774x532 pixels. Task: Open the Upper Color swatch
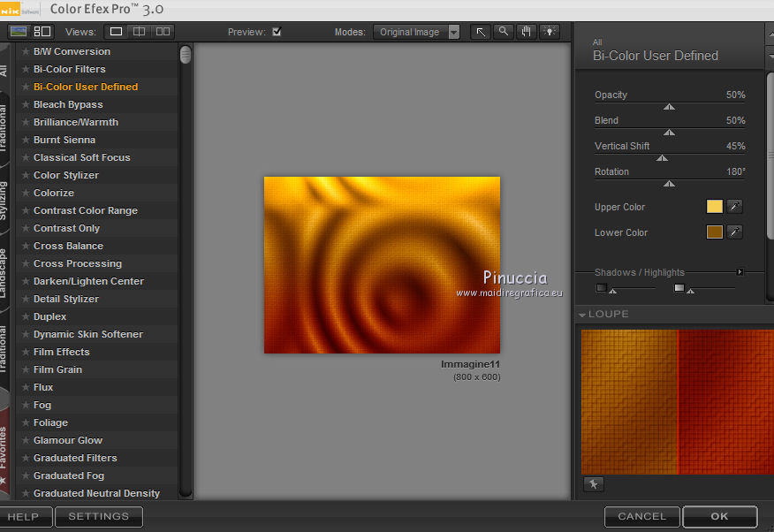pyautogui.click(x=714, y=207)
